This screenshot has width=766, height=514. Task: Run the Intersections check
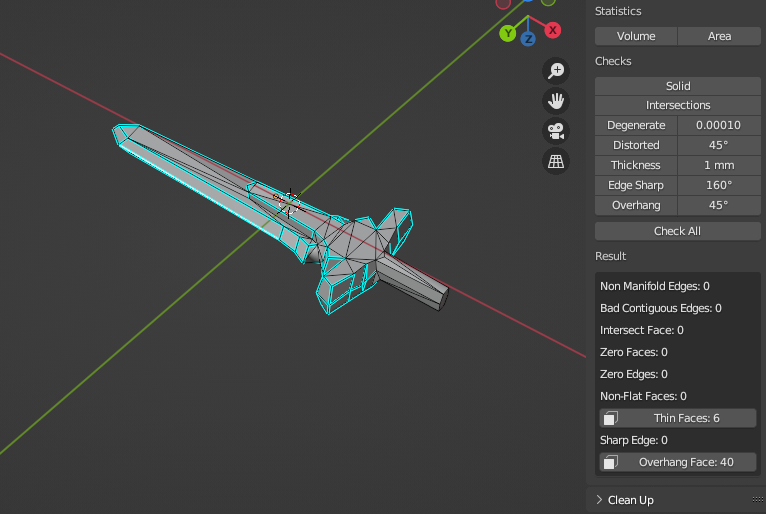point(678,105)
